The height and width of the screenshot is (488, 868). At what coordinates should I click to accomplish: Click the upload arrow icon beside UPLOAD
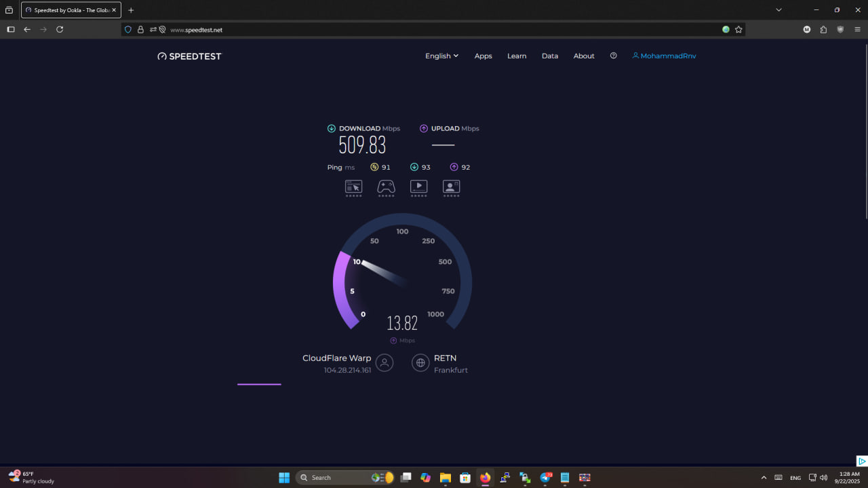pos(424,128)
